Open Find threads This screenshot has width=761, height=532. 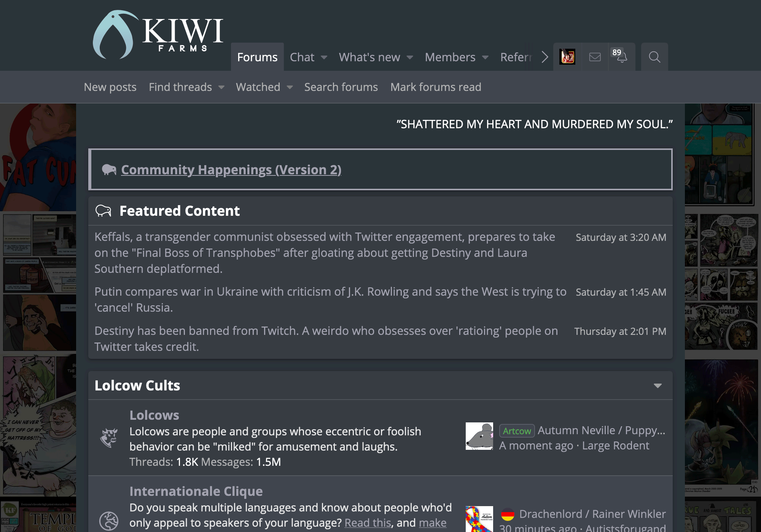coord(180,87)
